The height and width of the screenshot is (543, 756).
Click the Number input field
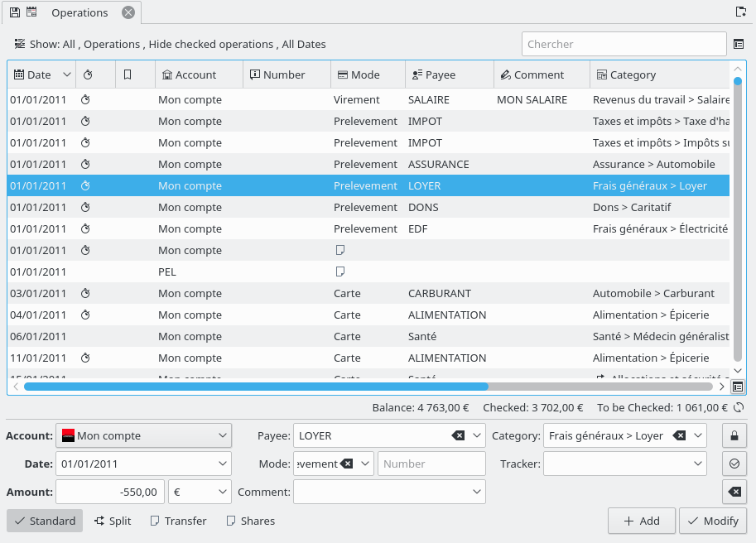coord(431,464)
